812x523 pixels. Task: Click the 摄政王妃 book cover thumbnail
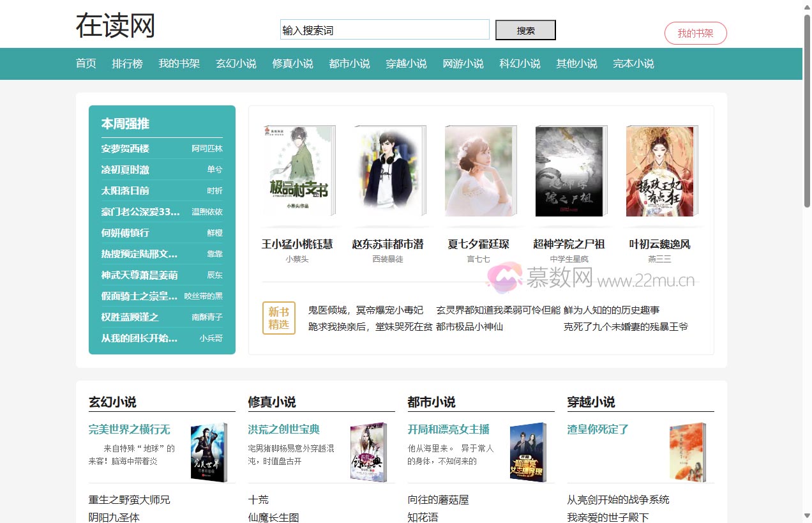click(660, 171)
